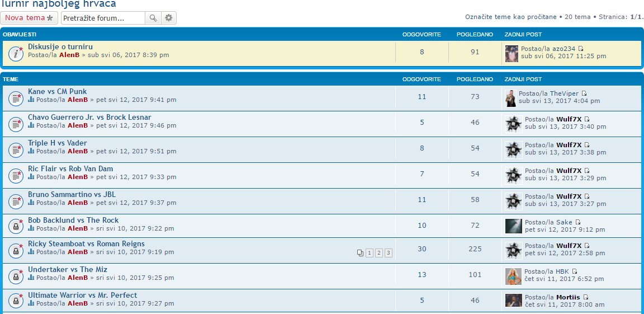Open HBK avatar thumbnail
The height and width of the screenshot is (314, 644).
(x=513, y=276)
